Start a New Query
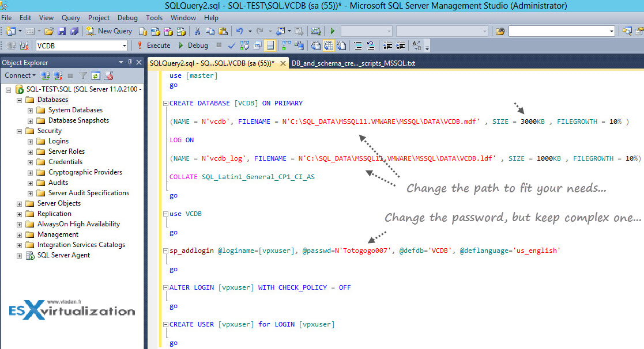This screenshot has width=644, height=349. 109,31
